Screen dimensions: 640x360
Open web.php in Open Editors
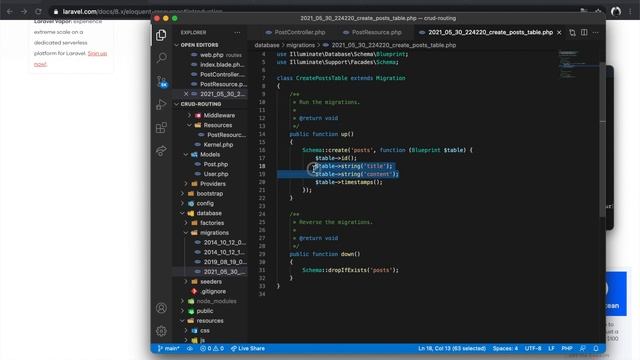click(x=211, y=55)
